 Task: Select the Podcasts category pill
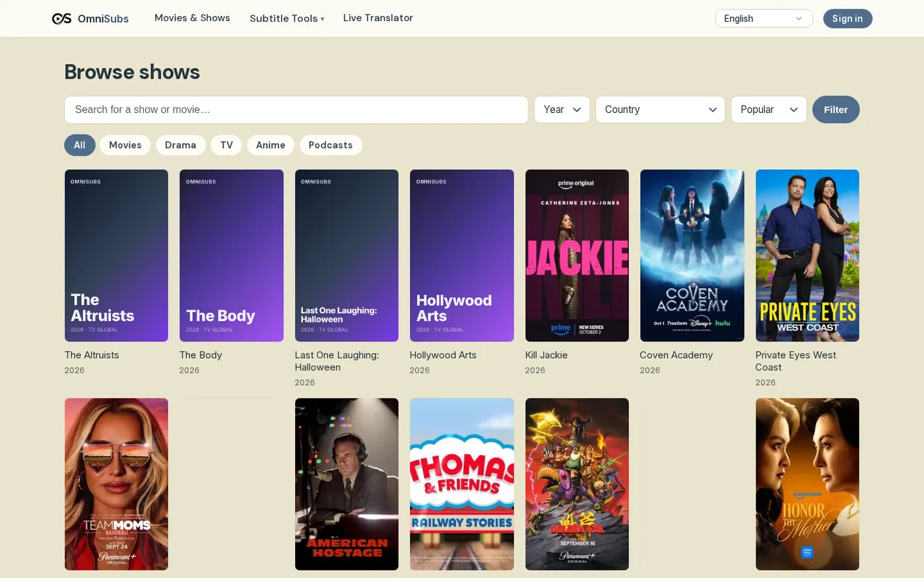331,145
